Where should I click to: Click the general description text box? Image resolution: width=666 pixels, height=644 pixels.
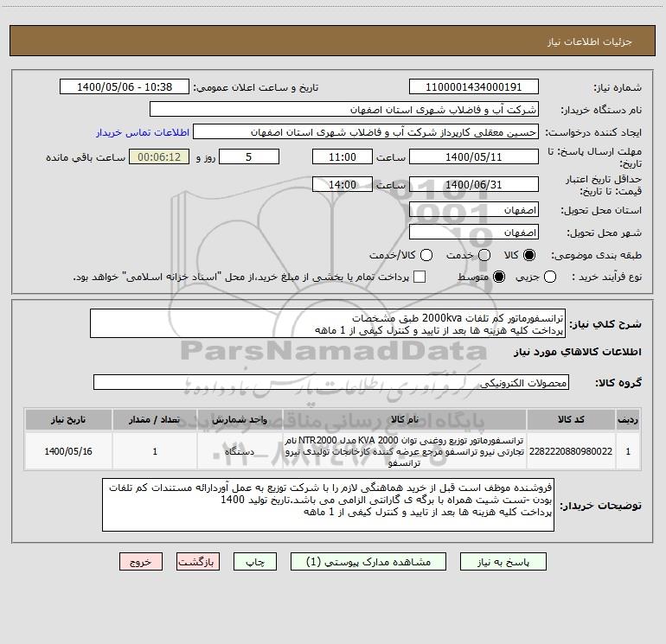tap(328, 324)
